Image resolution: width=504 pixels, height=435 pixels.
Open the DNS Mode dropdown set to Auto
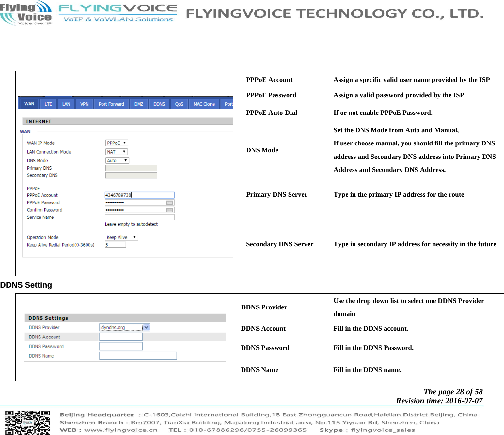point(117,160)
